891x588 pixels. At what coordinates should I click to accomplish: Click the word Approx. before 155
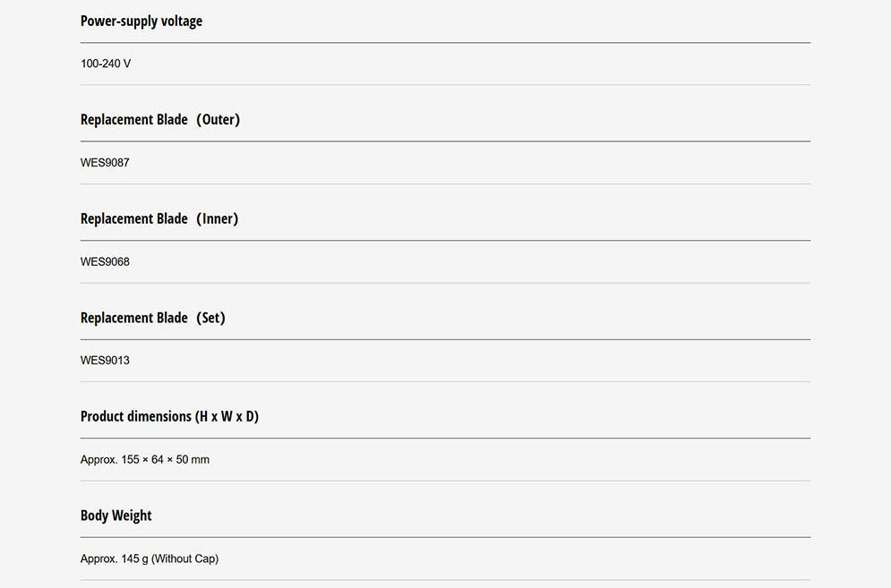click(x=99, y=460)
